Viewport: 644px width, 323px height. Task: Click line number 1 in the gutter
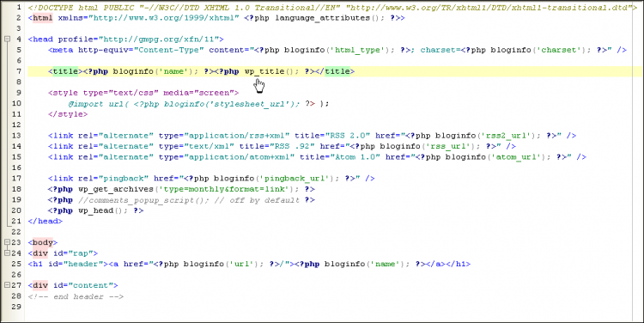(19, 8)
